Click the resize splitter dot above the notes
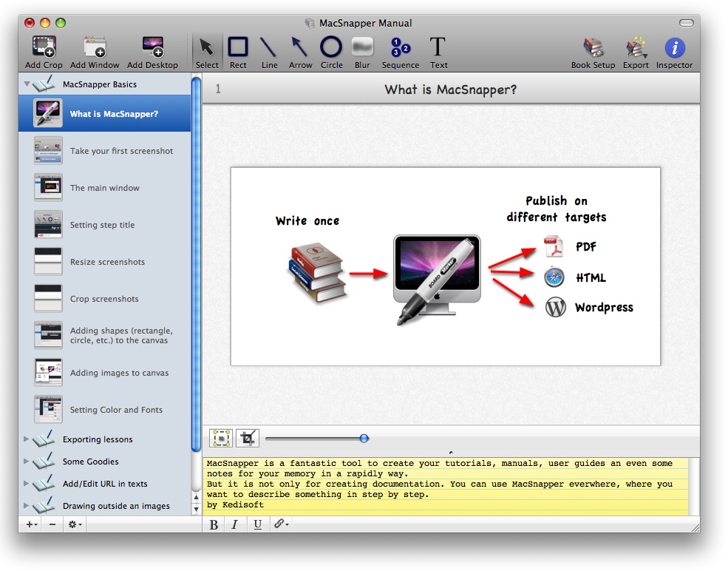The width and height of the screenshot is (728, 571). [451, 453]
